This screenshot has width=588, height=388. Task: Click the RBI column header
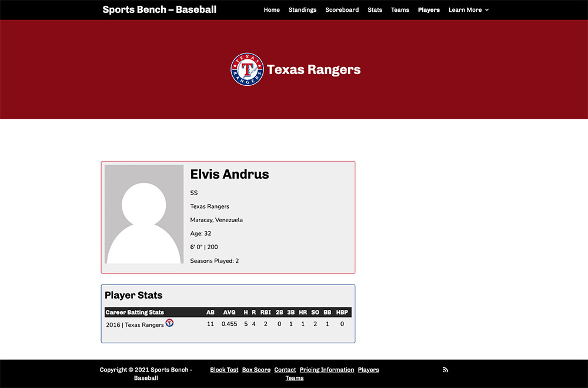click(x=266, y=312)
